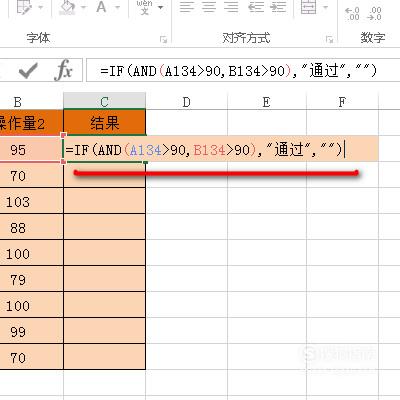The height and width of the screenshot is (400, 400).
Task: Decrease the indent
Action: (x=256, y=7)
